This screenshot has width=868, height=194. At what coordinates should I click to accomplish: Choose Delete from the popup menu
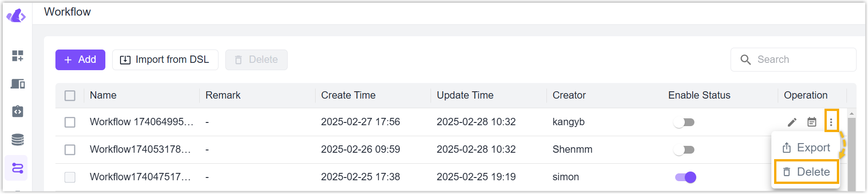[x=806, y=172]
